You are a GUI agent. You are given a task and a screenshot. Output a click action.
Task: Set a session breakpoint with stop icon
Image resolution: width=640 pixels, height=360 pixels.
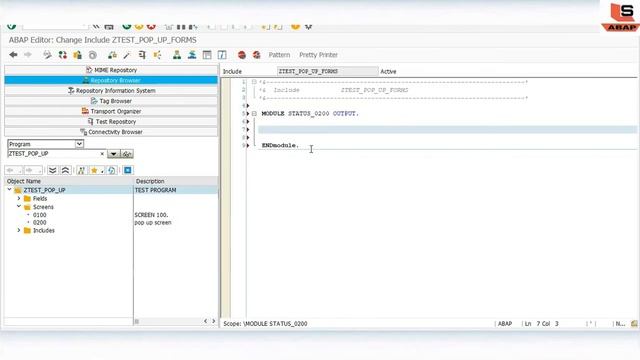click(x=242, y=55)
